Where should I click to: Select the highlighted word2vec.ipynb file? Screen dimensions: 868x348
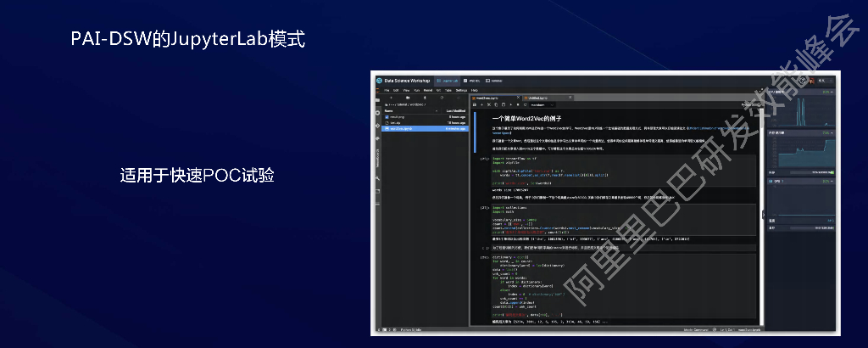pyautogui.click(x=426, y=128)
